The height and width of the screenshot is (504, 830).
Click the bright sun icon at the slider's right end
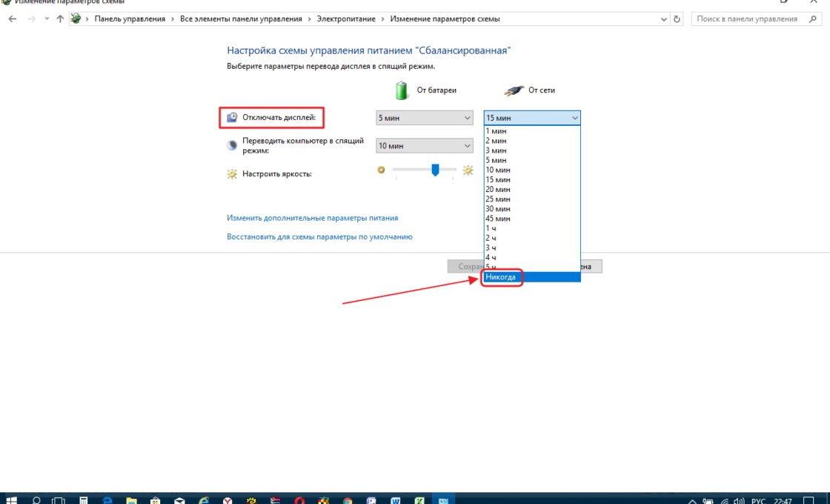[468, 170]
